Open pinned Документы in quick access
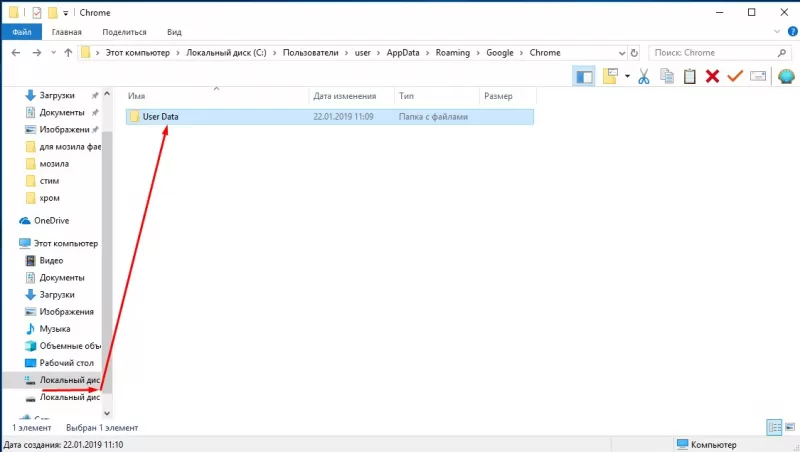Screen dimensions: 800x452 click(x=62, y=112)
